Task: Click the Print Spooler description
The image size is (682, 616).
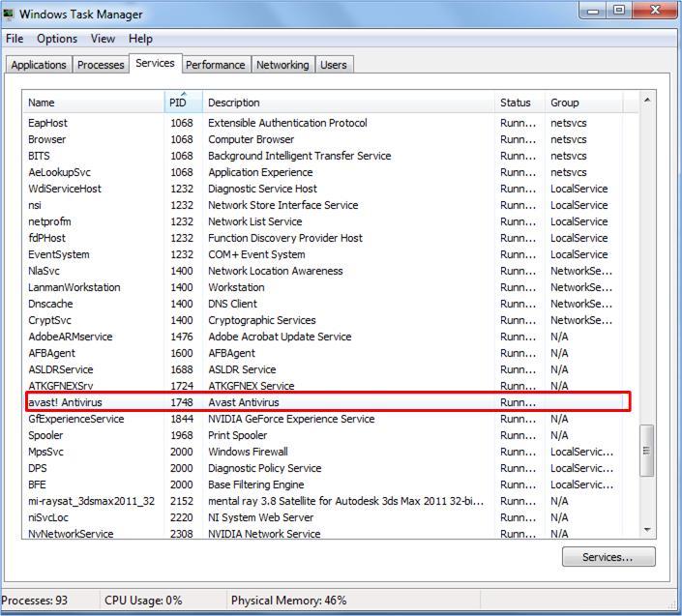Action: tap(237, 435)
